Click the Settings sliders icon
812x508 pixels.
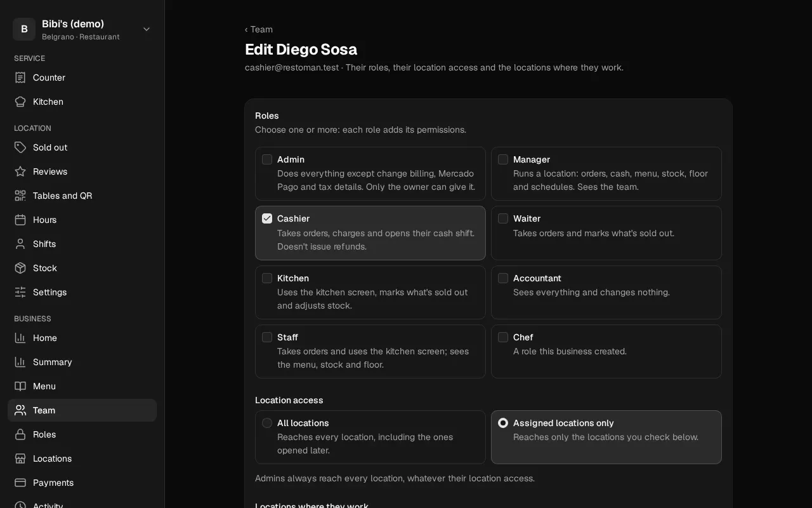click(x=20, y=292)
